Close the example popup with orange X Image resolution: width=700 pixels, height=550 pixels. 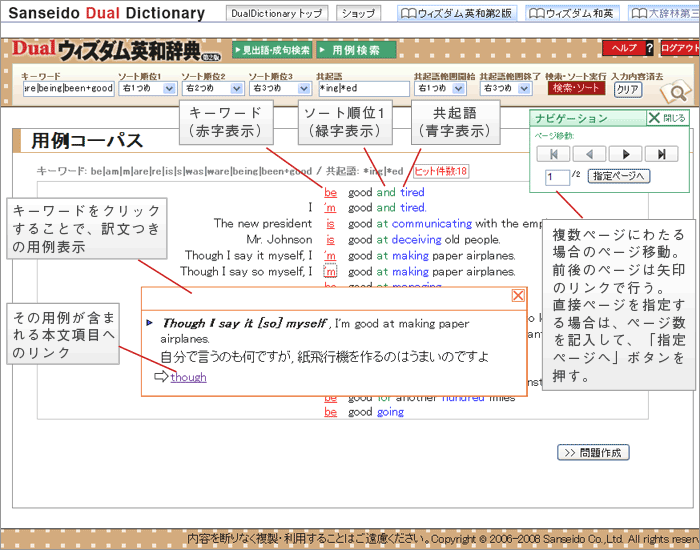pos(518,295)
